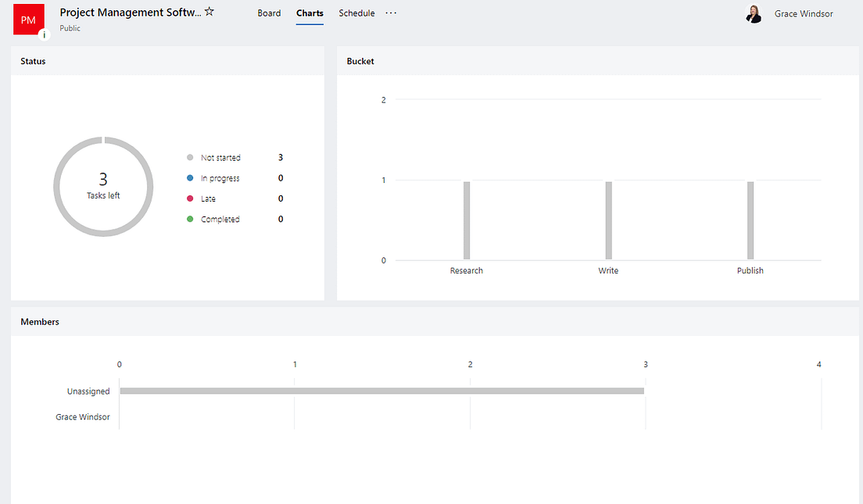The width and height of the screenshot is (863, 504).
Task: Click the Write bucket bar
Action: [609, 220]
